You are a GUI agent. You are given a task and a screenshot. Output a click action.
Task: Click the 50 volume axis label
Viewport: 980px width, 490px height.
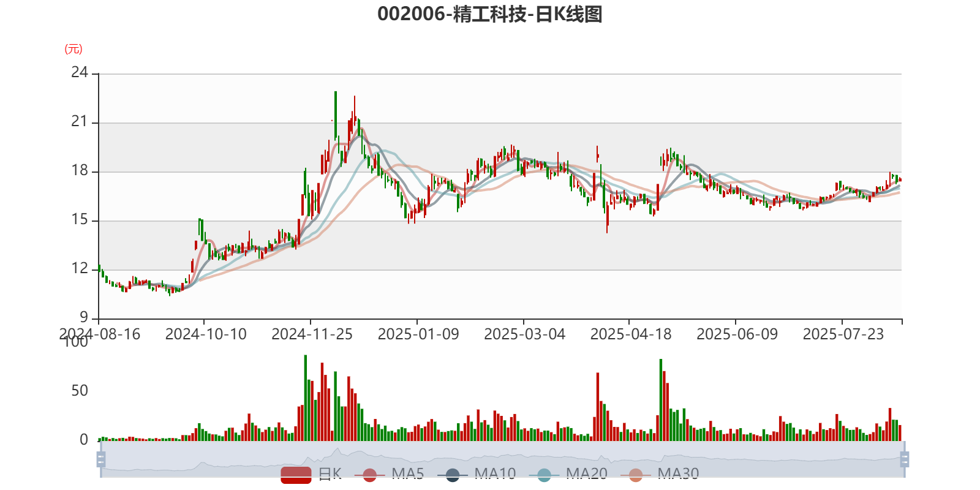click(x=80, y=391)
